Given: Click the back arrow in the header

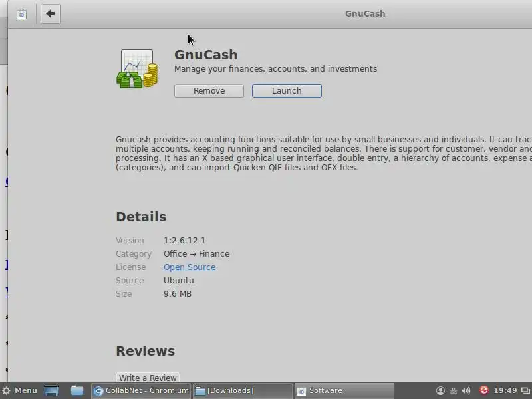Looking at the screenshot, I should click(51, 14).
